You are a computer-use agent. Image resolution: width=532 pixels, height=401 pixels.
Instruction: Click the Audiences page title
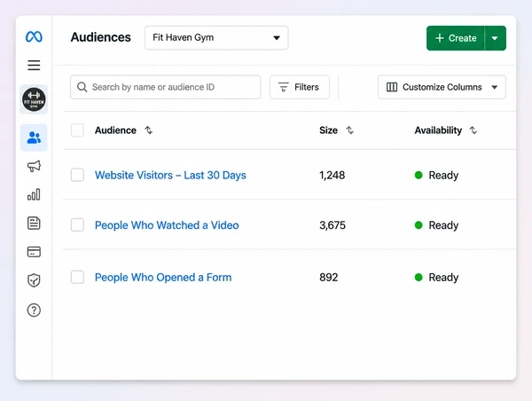100,37
